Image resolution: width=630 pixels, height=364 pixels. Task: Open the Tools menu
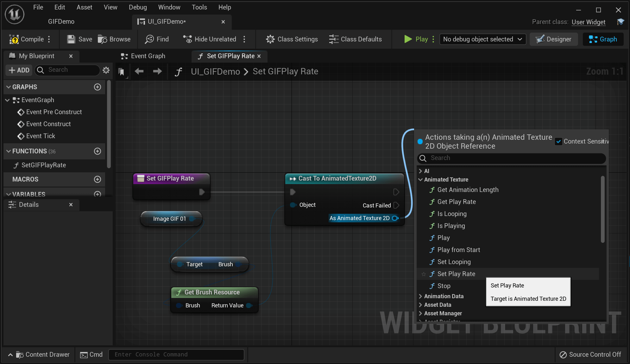click(x=199, y=7)
